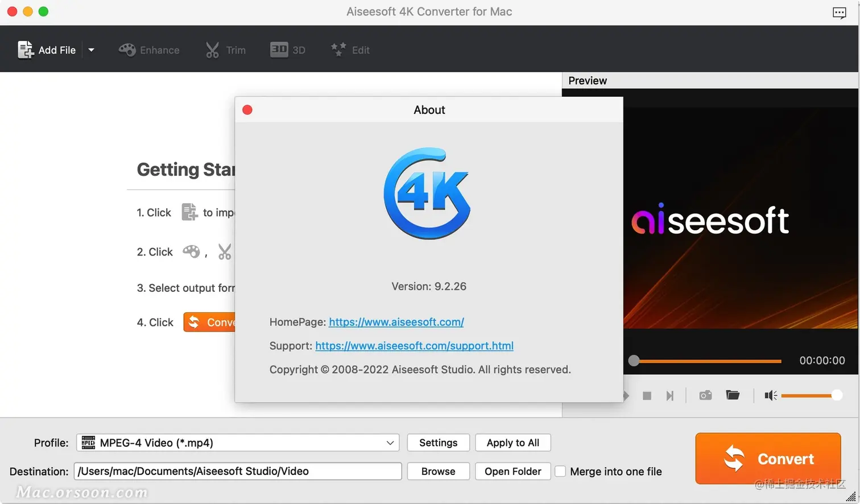Open the Add File dropdown arrow
The width and height of the screenshot is (860, 504).
[91, 50]
